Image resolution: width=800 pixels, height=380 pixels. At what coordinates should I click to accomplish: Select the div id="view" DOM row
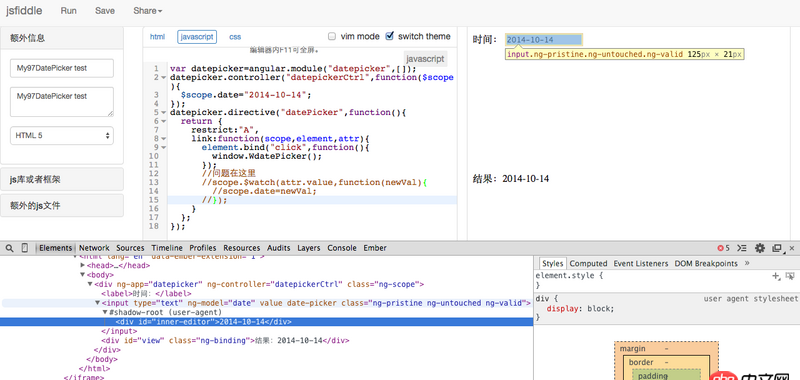pyautogui.click(x=225, y=341)
